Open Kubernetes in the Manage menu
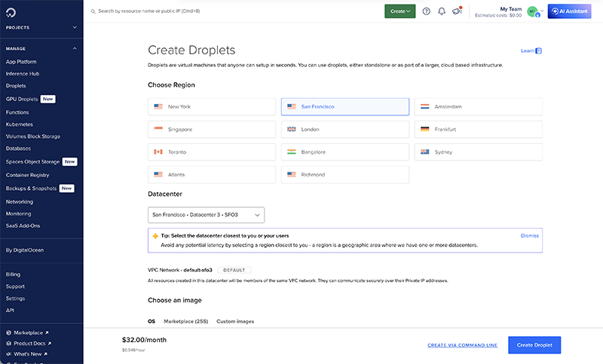This screenshot has width=603, height=364. tap(19, 124)
